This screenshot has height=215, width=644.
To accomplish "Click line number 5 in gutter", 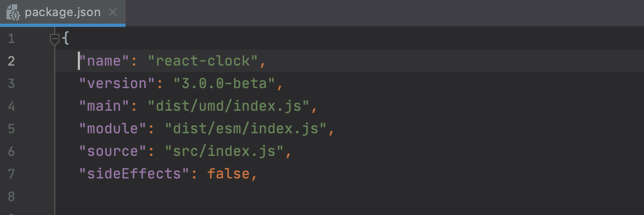I will pyautogui.click(x=11, y=129).
